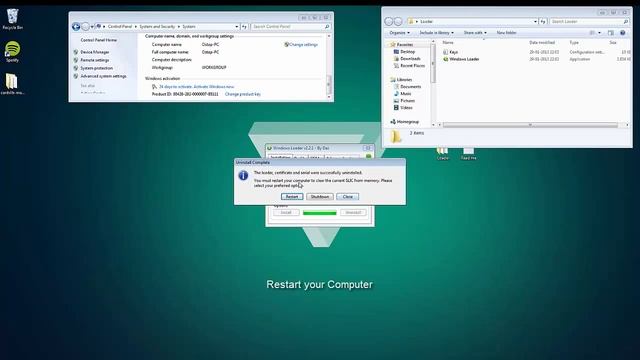
Task: Click the key icon beside the activation notice
Action: (154, 87)
